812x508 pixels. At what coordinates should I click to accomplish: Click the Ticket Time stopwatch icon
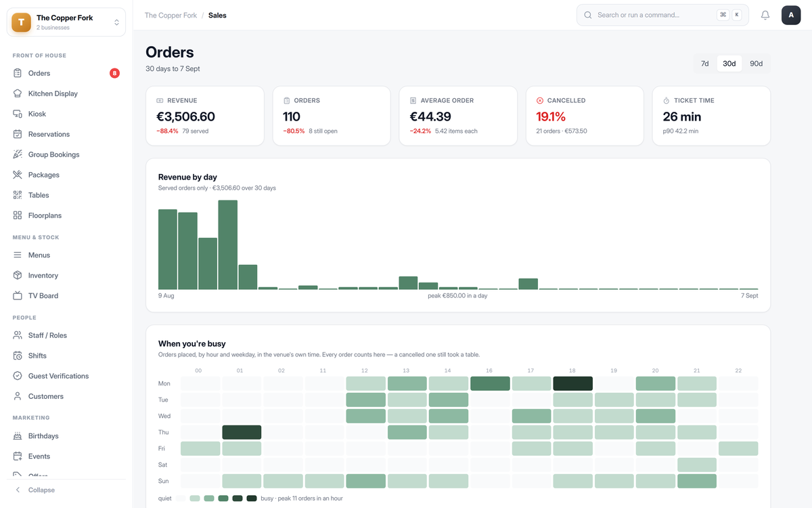(667, 100)
